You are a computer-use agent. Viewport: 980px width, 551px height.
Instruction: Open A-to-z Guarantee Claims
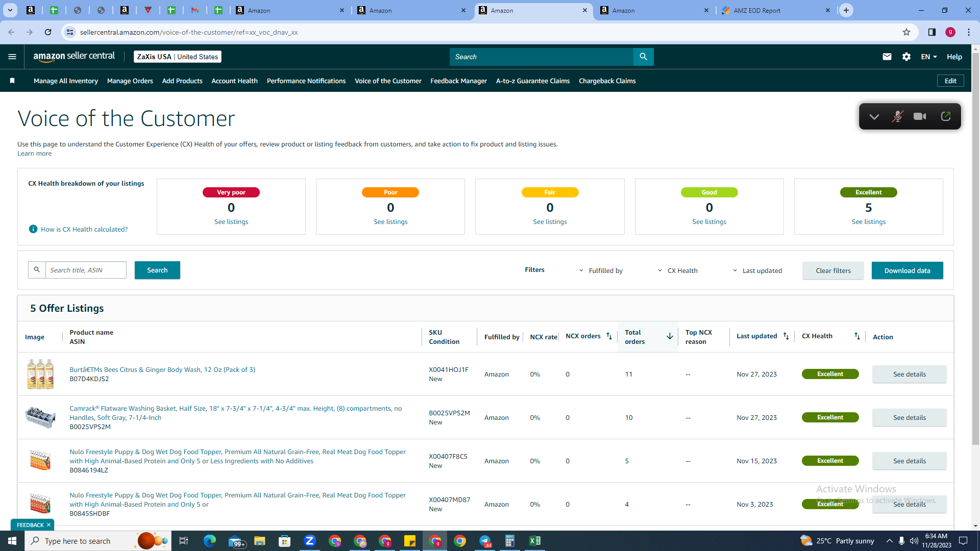(533, 81)
